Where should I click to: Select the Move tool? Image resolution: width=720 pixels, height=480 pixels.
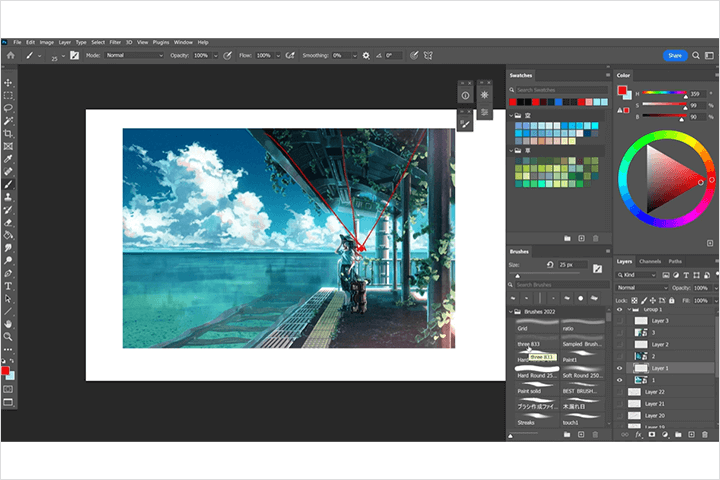(8, 83)
